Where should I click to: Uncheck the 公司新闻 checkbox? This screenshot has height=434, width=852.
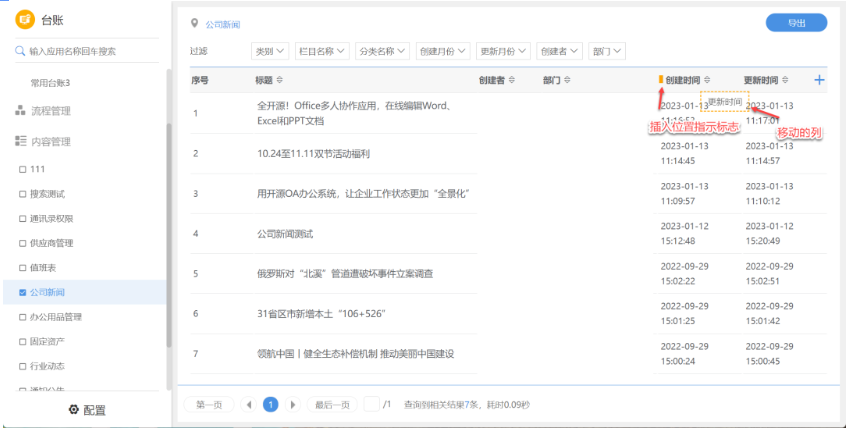[22, 292]
